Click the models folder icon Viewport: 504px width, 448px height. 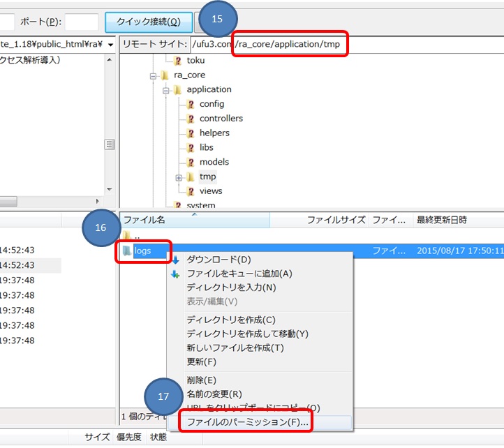190,163
